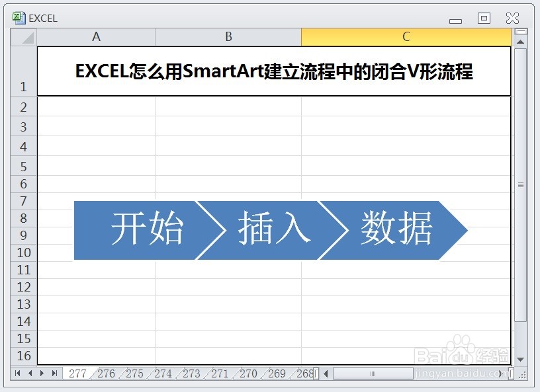
Task: Select the 开始 chevron shape
Action: click(149, 230)
